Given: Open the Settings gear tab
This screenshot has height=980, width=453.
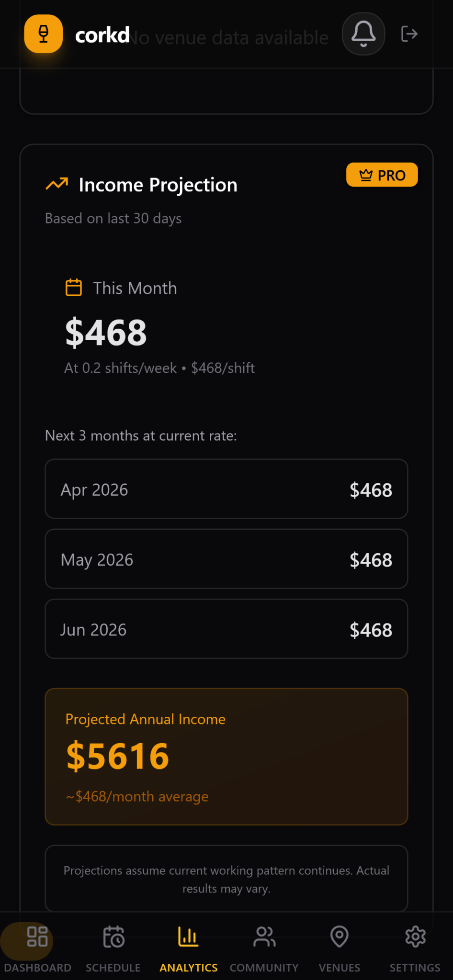Looking at the screenshot, I should click(415, 945).
